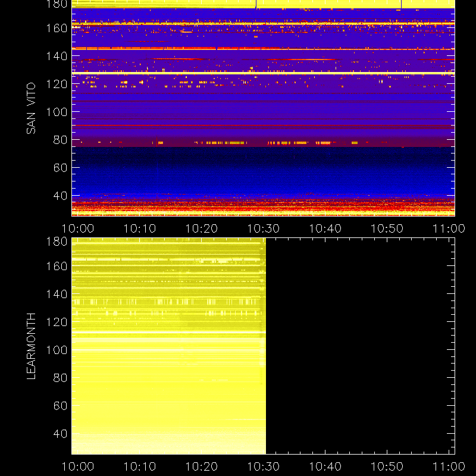Click the LEARMONTH axis label
The height and width of the screenshot is (476, 476).
coord(31,346)
